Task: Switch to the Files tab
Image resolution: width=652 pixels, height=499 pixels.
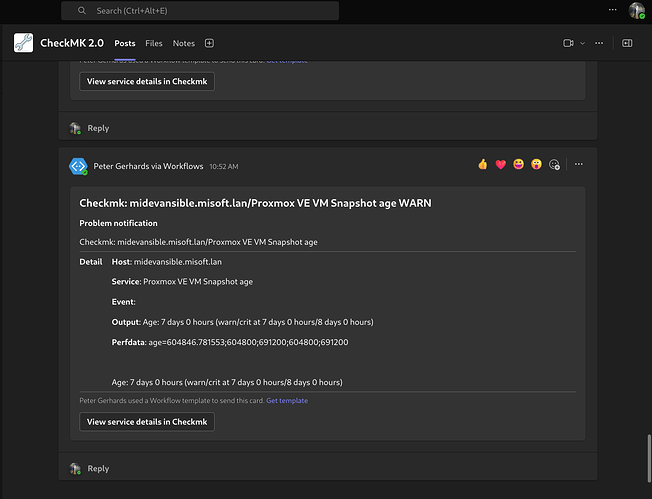Action: pyautogui.click(x=153, y=43)
